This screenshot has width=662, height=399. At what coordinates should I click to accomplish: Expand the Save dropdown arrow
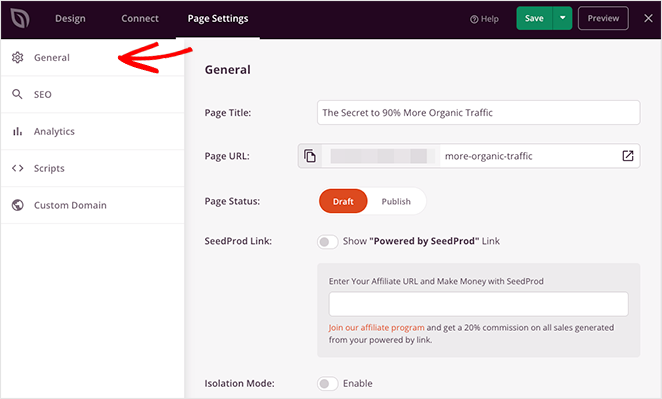562,18
